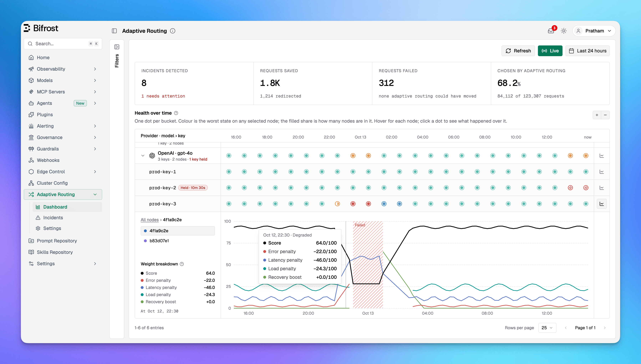Collapse the OpenAI gpt-4o row
641x364 pixels.
pos(143,156)
